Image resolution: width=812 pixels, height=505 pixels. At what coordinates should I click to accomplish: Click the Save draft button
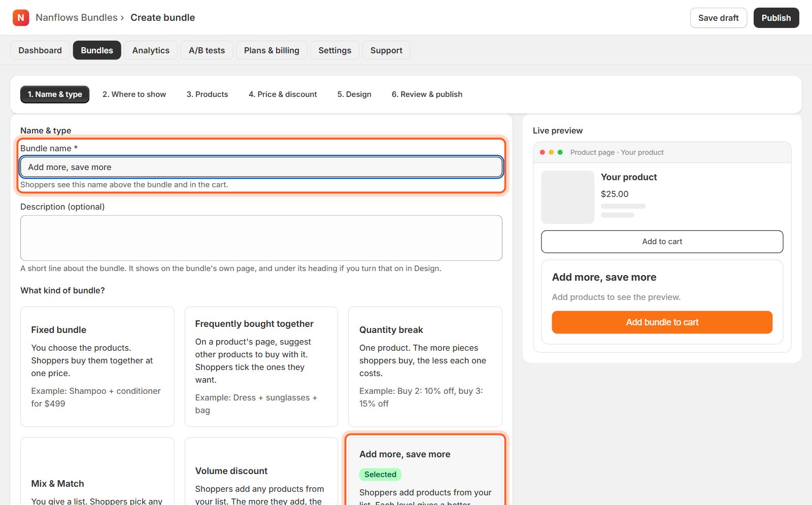pyautogui.click(x=718, y=18)
